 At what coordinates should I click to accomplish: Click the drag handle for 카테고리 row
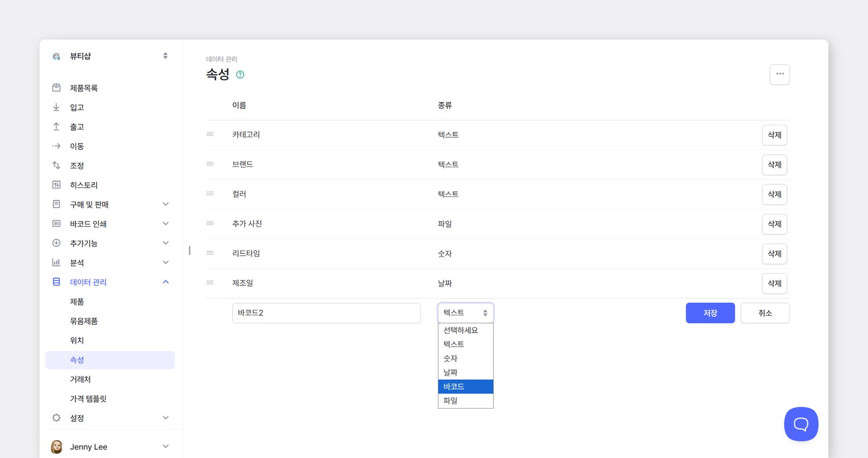210,134
